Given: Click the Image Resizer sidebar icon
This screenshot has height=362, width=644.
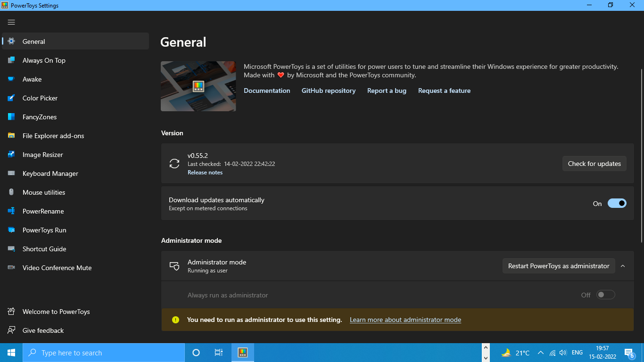Looking at the screenshot, I should [11, 155].
